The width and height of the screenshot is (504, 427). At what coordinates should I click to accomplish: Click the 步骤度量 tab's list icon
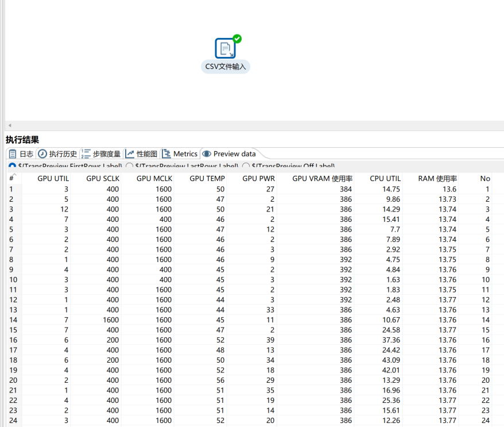(86, 154)
